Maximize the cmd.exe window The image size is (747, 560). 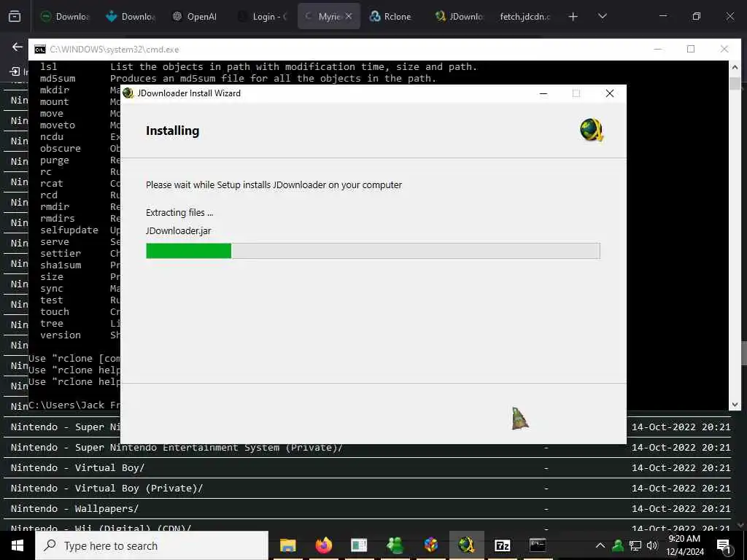point(691,49)
